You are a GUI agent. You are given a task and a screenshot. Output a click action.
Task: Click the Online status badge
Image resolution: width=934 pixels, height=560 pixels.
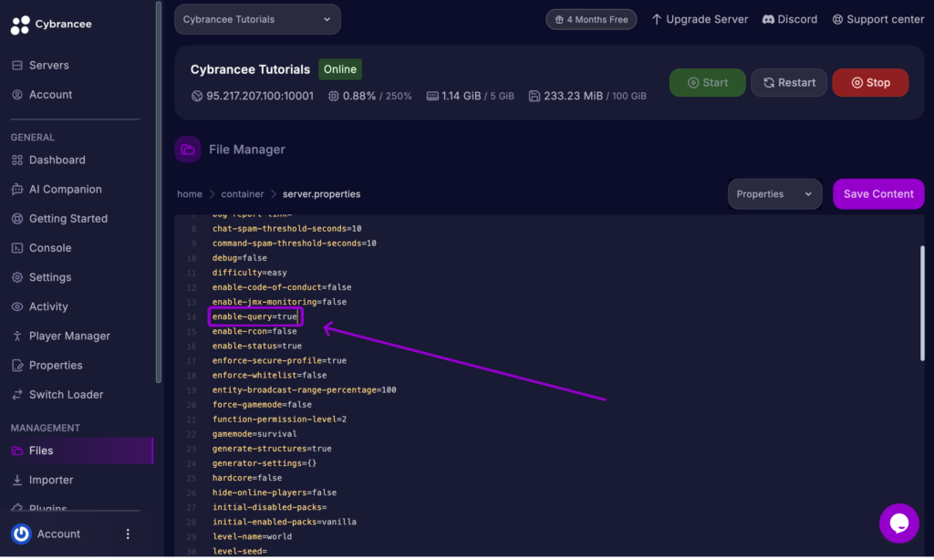click(x=339, y=69)
